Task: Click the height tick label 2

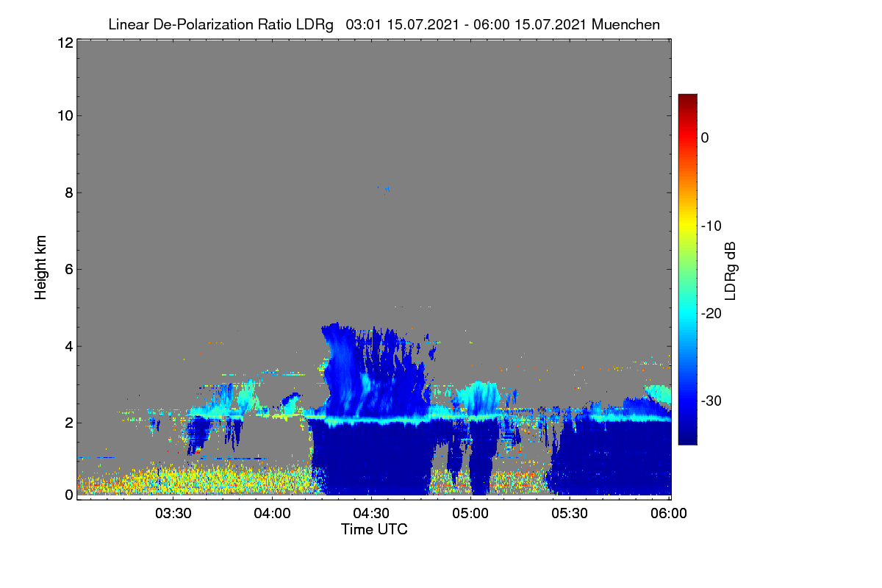Action: coord(68,423)
